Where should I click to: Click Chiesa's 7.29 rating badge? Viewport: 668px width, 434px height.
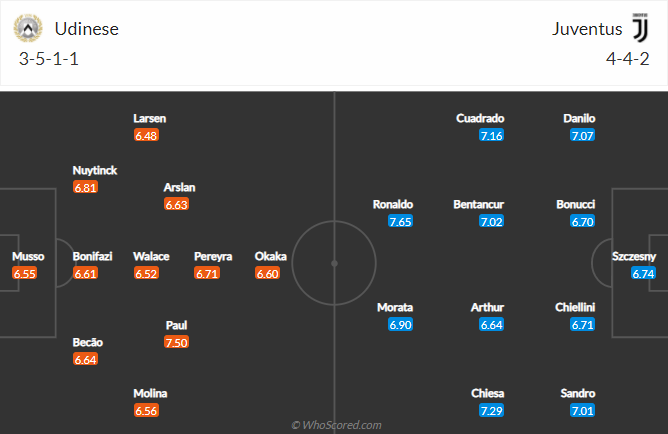click(x=490, y=411)
